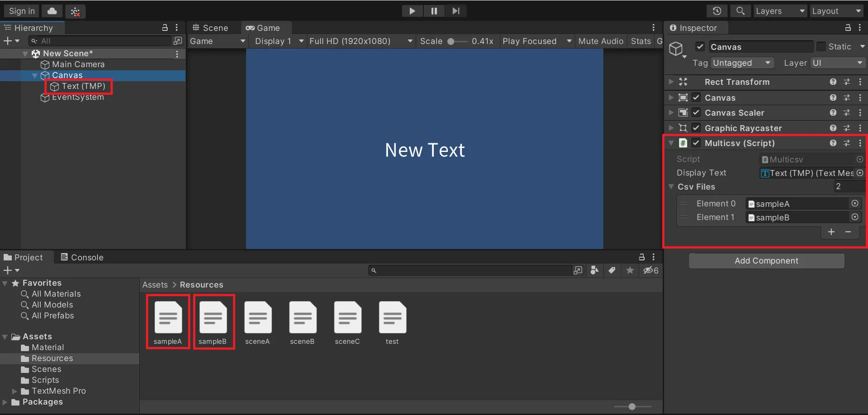Expand the TextMesh Pro folder
The height and width of the screenshot is (415, 868).
pos(15,391)
